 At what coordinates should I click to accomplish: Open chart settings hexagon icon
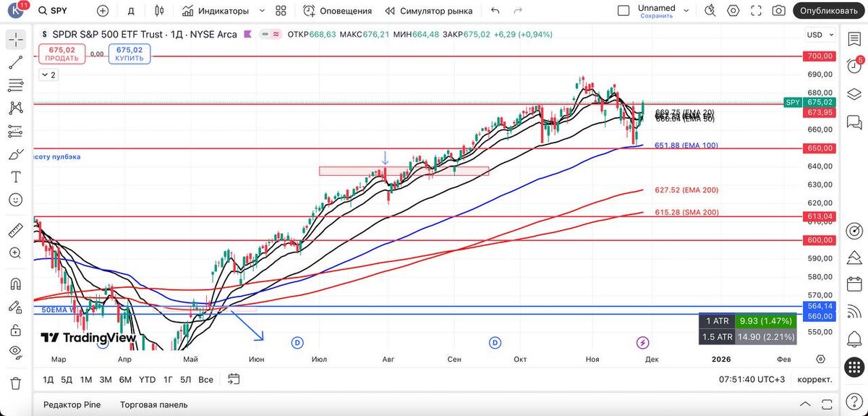tap(733, 11)
